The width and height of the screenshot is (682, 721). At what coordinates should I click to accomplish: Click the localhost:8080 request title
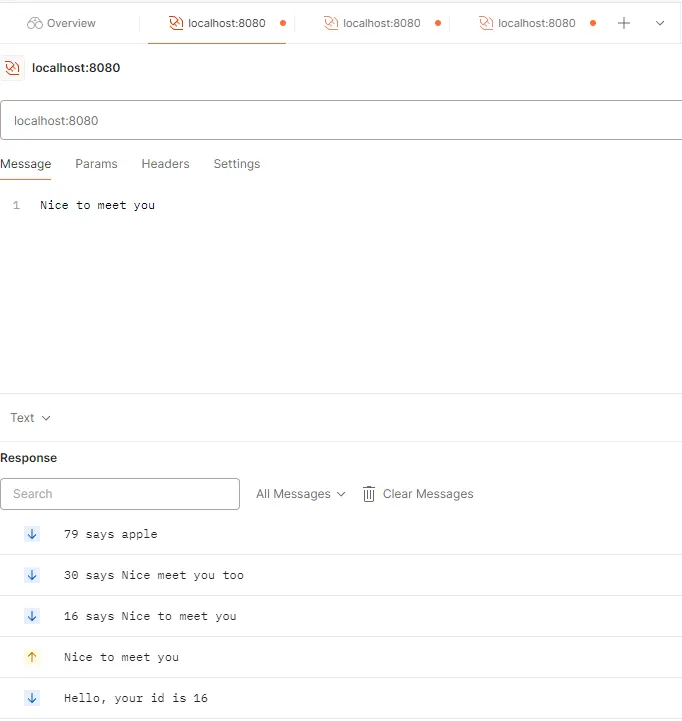[x=76, y=68]
